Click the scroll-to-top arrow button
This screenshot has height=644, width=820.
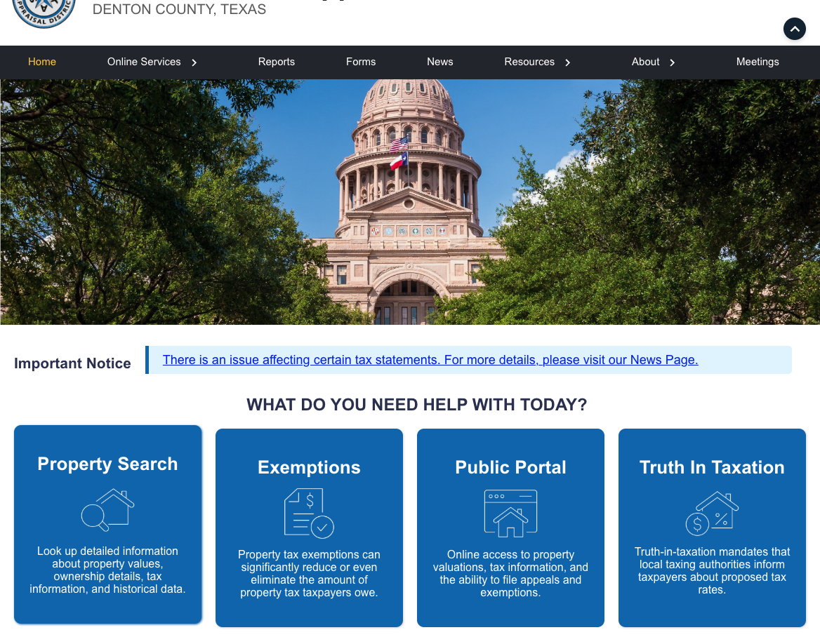coord(795,29)
